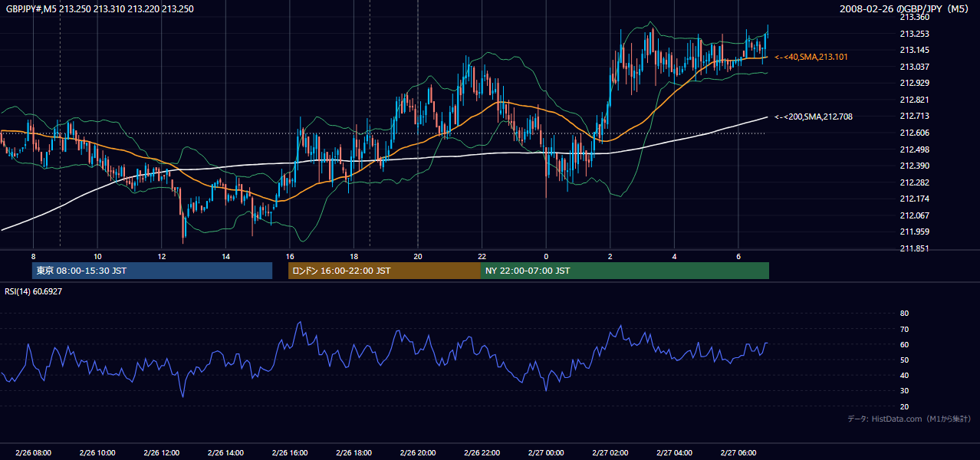This screenshot has width=980, height=460.
Task: Click price level 212.821 on price axis
Action: (914, 100)
